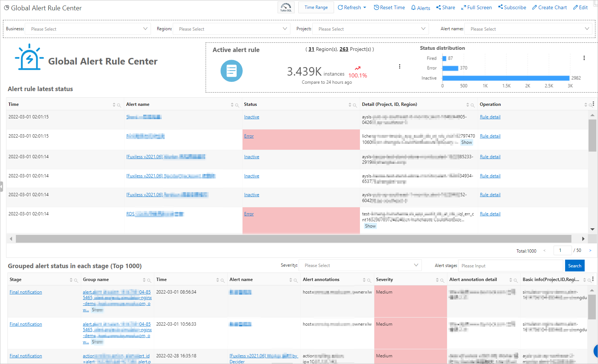Viewport: 598px width, 364px height.
Task: Click the Error bar in Status distribution
Action: point(450,68)
